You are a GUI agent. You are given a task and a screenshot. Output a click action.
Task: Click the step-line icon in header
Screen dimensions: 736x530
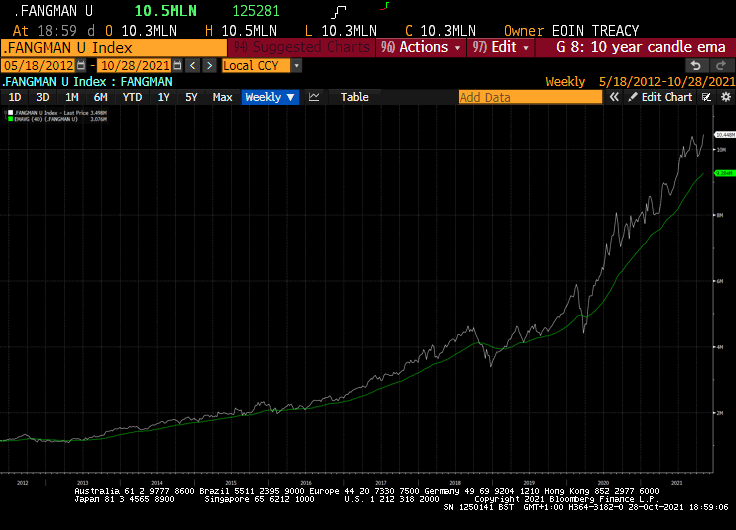tap(339, 12)
